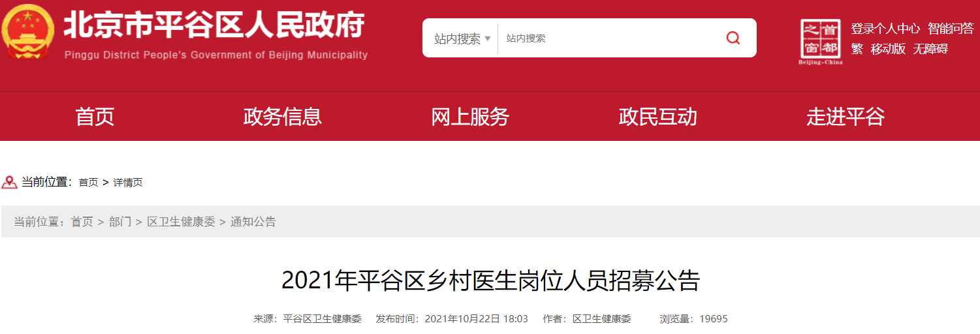Open the Beijing-China 首都之窗 logo
Viewport: 980px width, 334px height.
pyautogui.click(x=821, y=42)
